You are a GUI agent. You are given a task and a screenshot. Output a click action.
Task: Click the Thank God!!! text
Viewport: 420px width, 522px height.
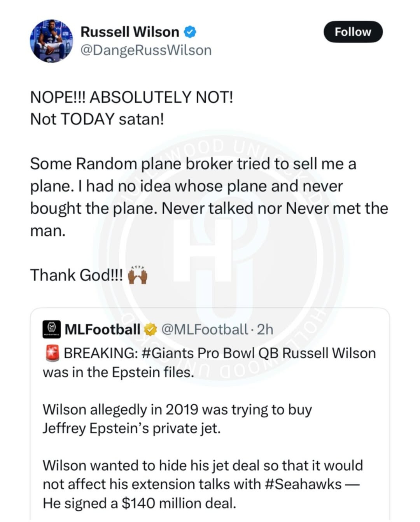[76, 275]
